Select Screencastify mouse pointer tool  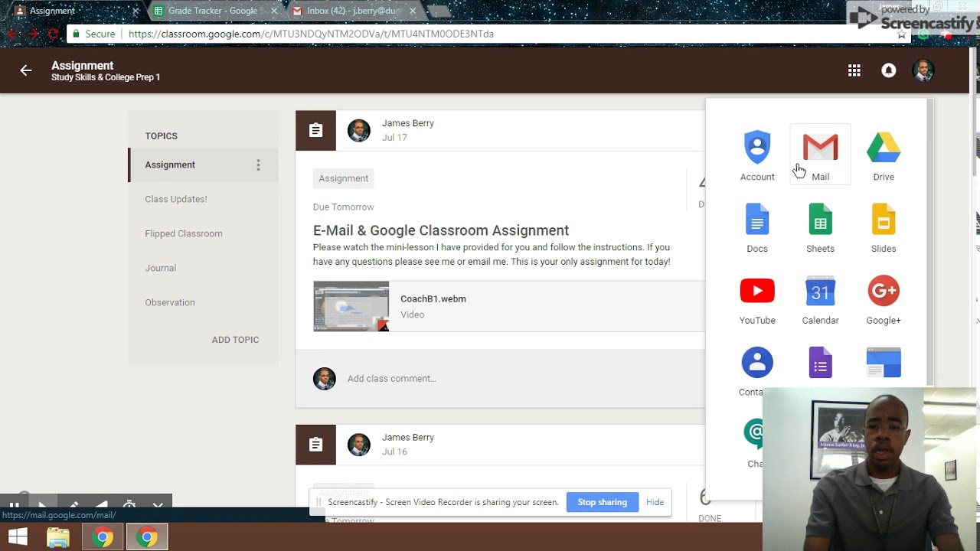[43, 505]
